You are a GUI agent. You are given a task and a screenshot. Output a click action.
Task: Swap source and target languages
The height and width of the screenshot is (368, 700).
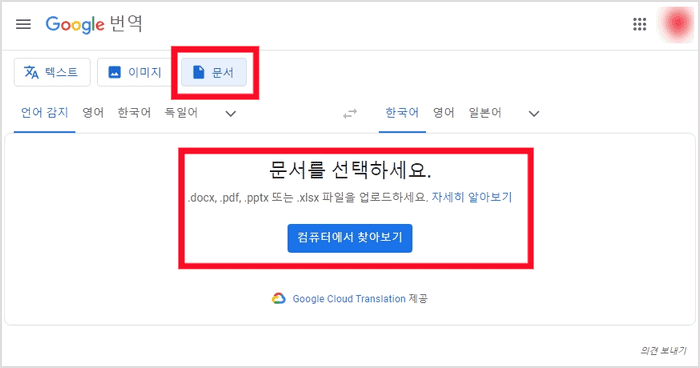click(350, 114)
